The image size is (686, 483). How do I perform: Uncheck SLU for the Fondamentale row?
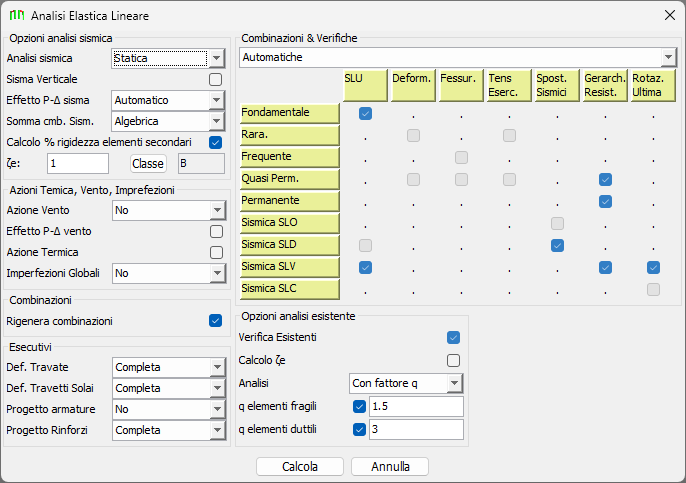pos(365,114)
